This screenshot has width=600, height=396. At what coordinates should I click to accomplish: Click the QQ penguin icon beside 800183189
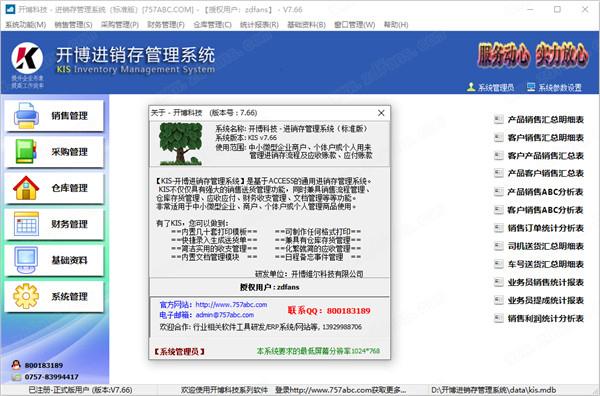click(x=16, y=365)
